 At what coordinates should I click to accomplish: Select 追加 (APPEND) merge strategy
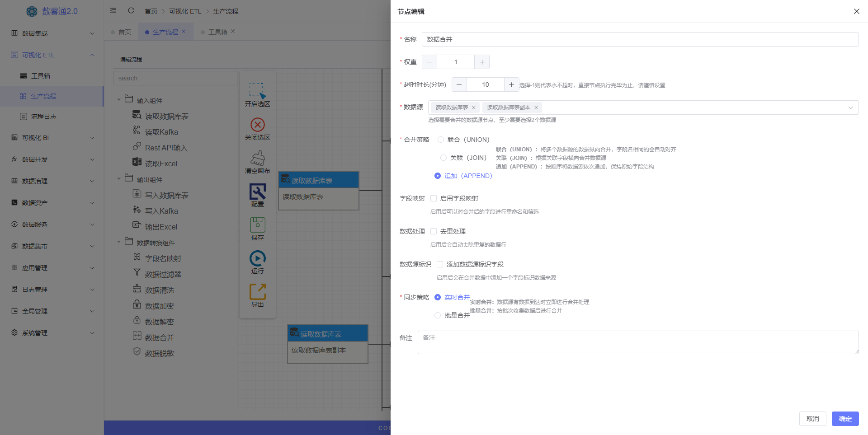tap(437, 176)
